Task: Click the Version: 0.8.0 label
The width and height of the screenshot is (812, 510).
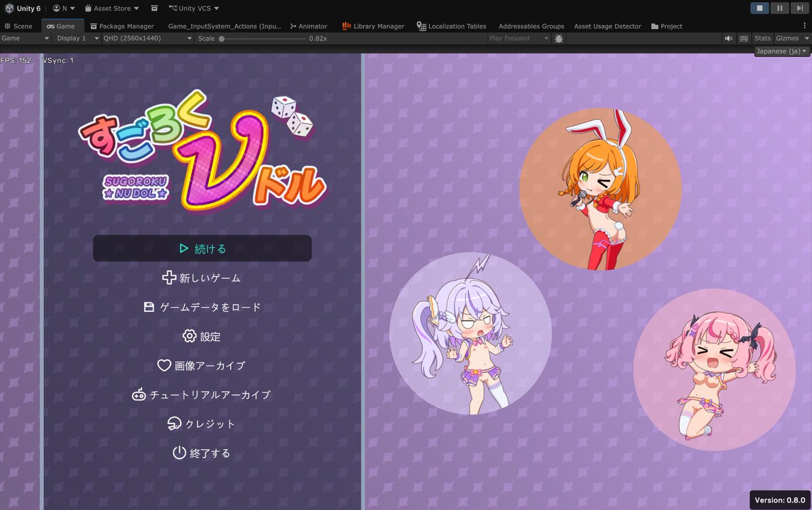Action: pos(780,500)
